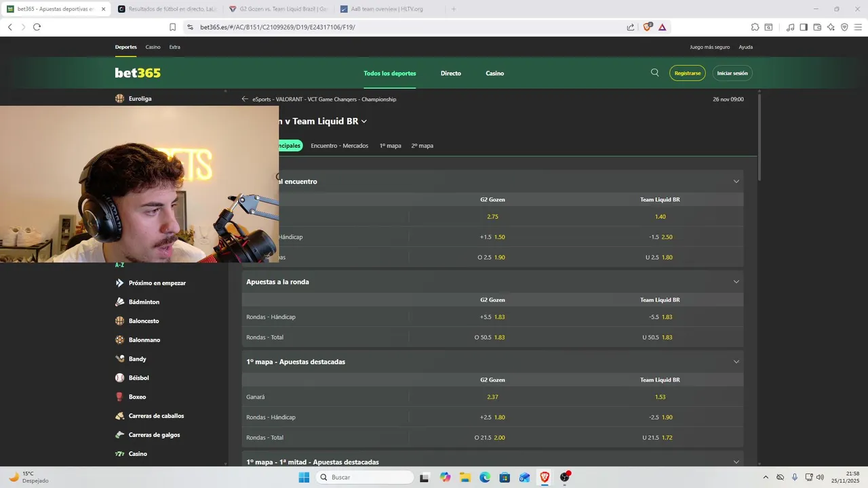The image size is (868, 488).
Task: Collapse 1º mapa - 1ª mitad section
Action: coord(736,462)
